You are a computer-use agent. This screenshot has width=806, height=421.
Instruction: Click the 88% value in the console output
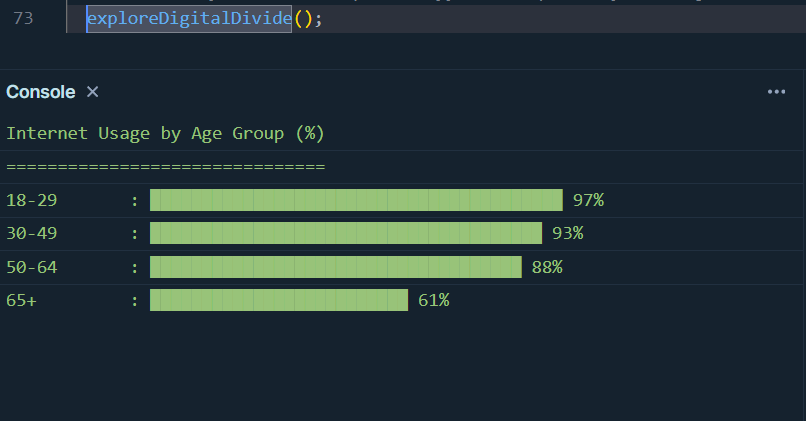547,267
